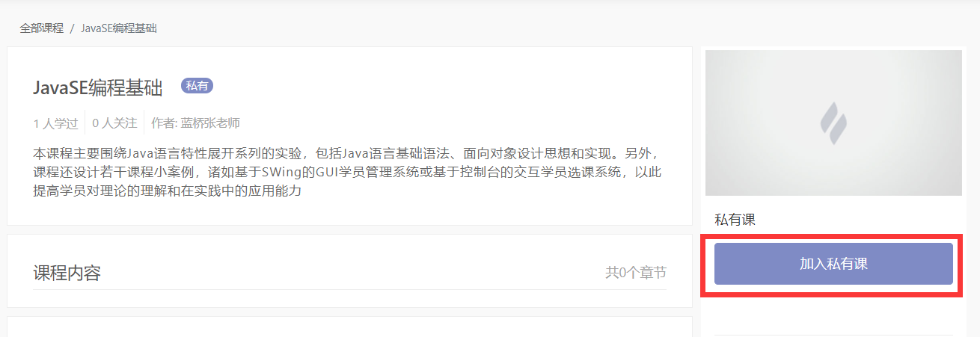Click the 作者 label in course metadata
The height and width of the screenshot is (337, 980).
pos(162,123)
